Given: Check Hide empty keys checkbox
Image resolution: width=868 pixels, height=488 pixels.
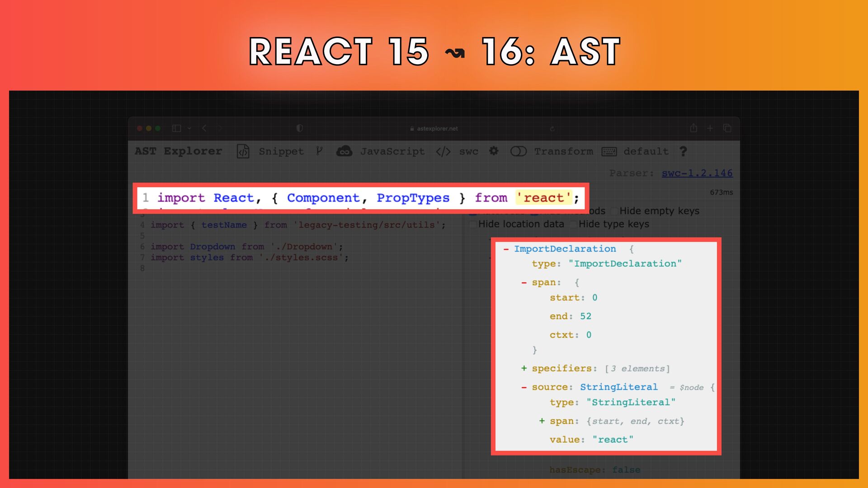Looking at the screenshot, I should click(614, 211).
